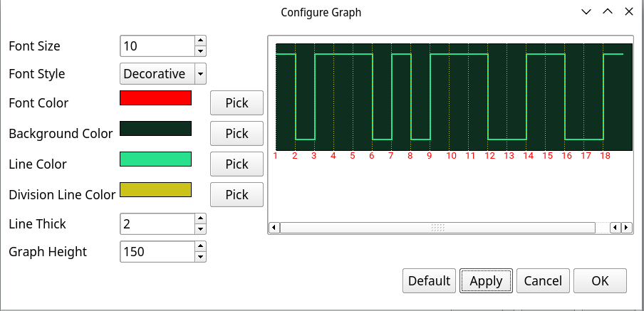Click the green Line Color swatch
This screenshot has height=311, width=644.
point(156,159)
